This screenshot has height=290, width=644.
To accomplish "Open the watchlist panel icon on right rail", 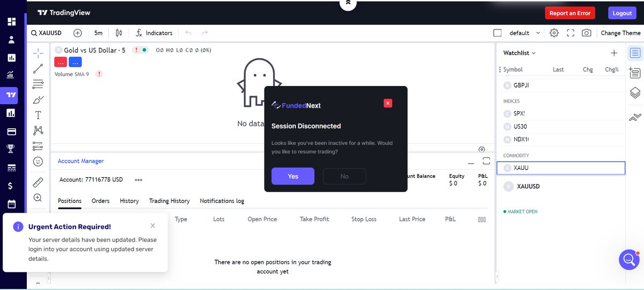I will coord(635,53).
